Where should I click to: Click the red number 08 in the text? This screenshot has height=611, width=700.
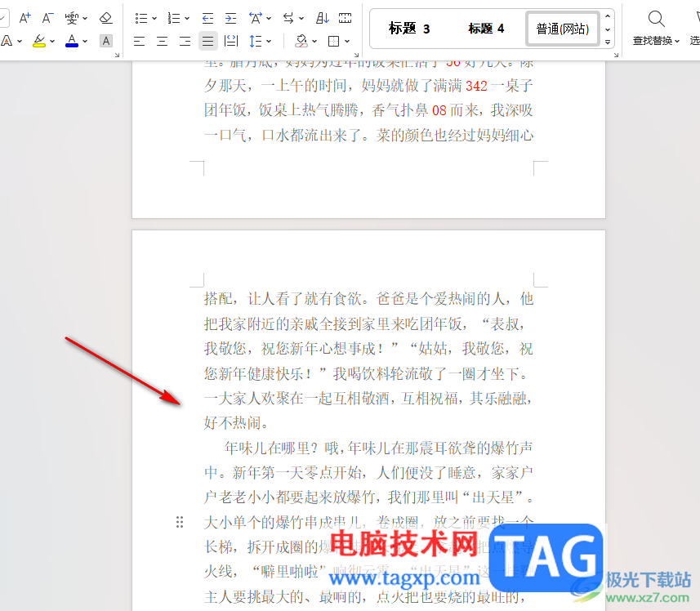tap(439, 110)
